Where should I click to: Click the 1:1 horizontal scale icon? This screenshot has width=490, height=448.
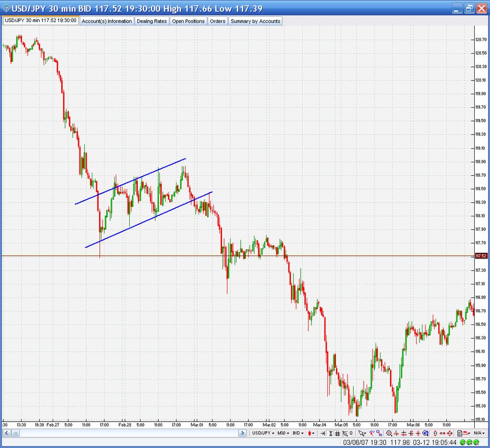442,433
